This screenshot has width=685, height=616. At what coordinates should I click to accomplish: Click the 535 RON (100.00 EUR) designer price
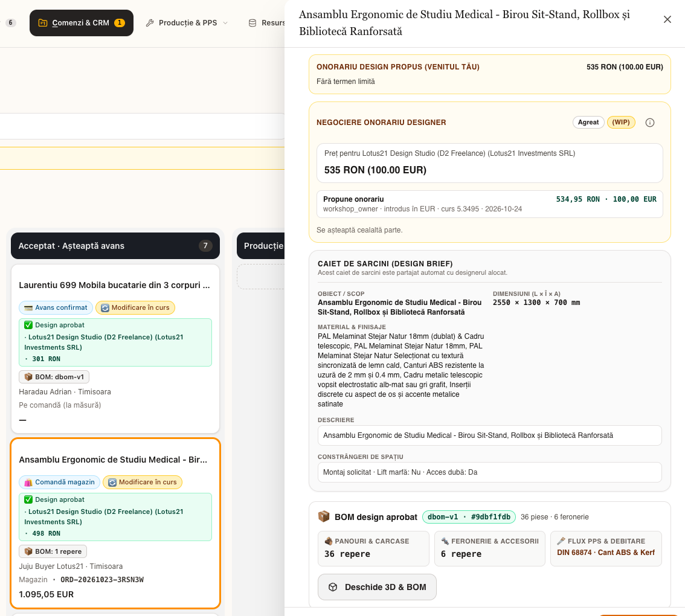(x=375, y=170)
